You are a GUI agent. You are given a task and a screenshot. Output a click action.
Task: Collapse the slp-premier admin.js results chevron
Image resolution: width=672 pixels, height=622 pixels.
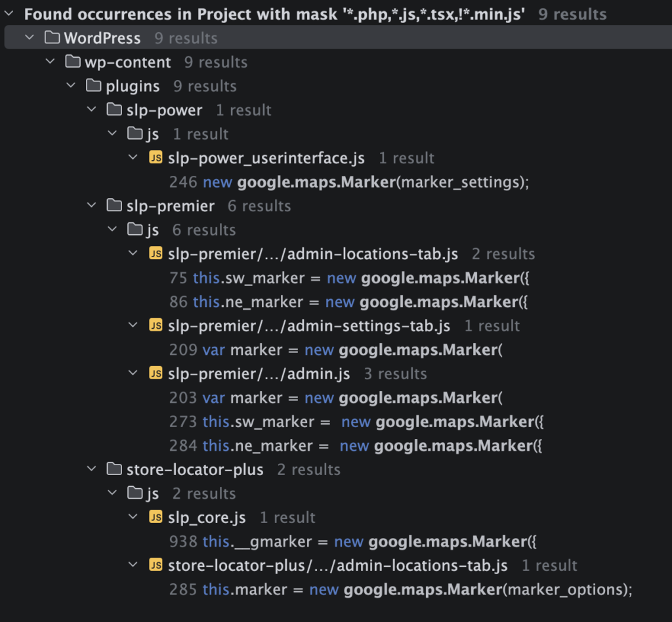134,374
